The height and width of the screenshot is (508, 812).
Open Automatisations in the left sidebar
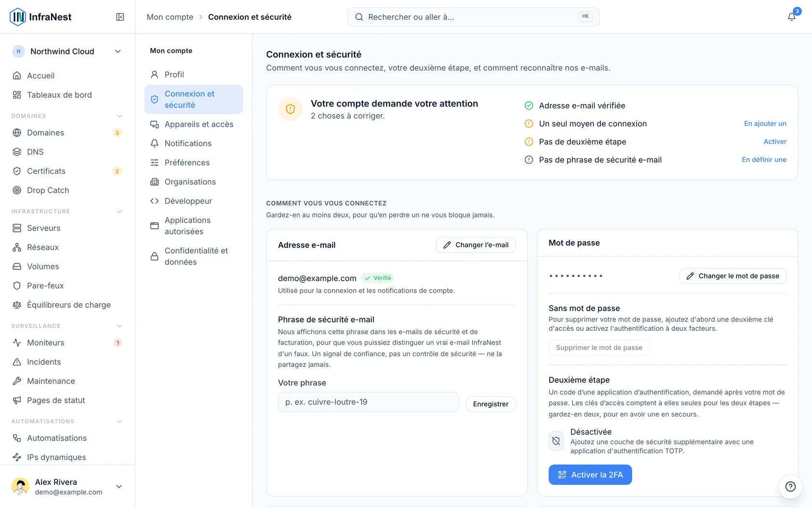67,438
